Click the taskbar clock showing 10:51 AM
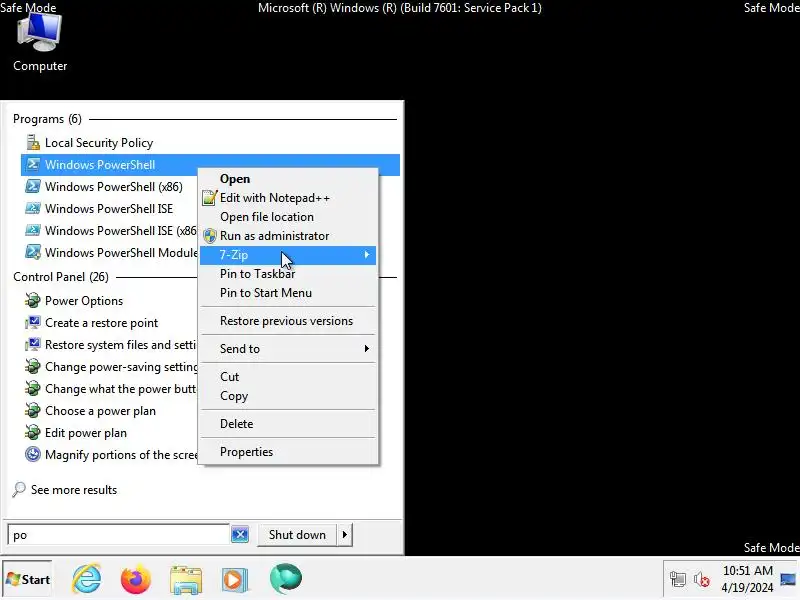Viewport: 800px width, 600px height. pos(747,579)
